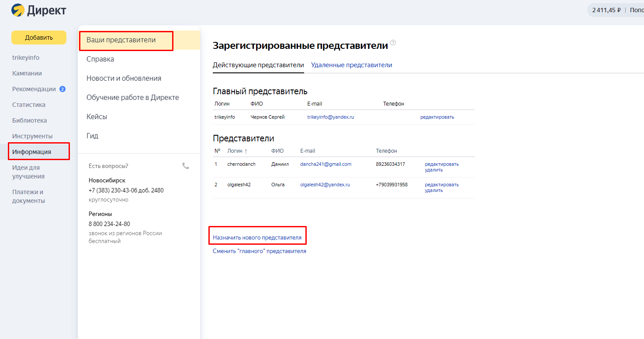Click email dancha241@gmail.com
The image size is (644, 339).
tap(325, 164)
